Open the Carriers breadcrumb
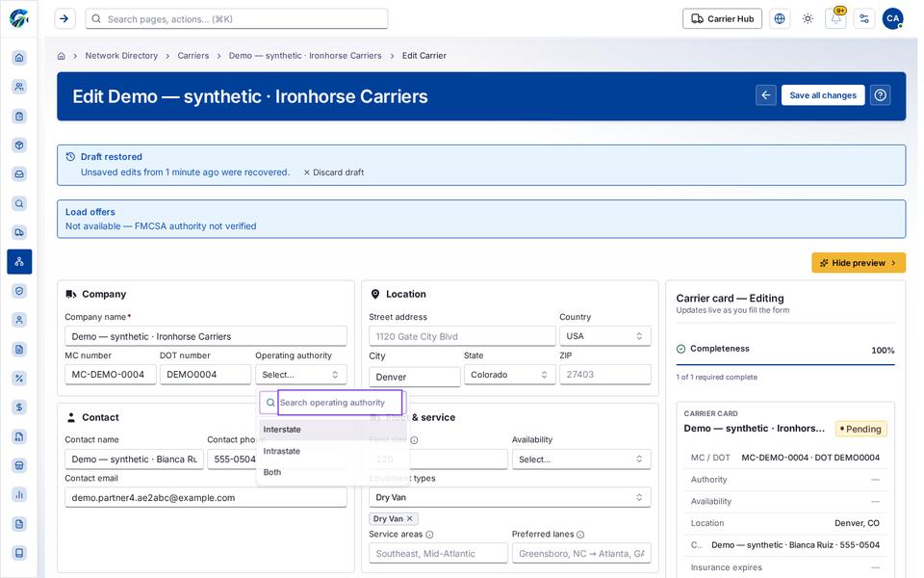The image size is (924, 578). 193,56
